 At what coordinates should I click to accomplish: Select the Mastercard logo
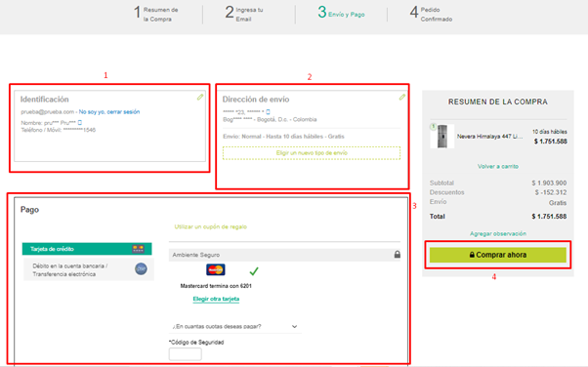click(x=216, y=269)
